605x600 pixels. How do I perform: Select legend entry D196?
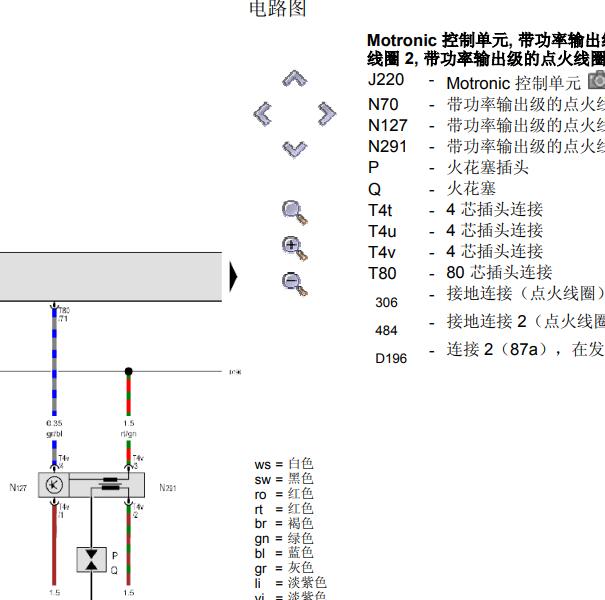click(391, 358)
